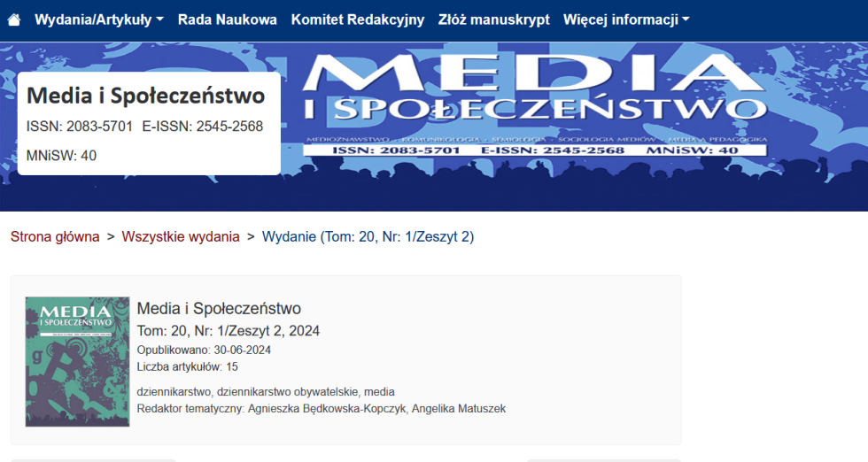Image resolution: width=868 pixels, height=462 pixels.
Task: Click the Tom: 20, Nr: 1/Zeszyt 2, 2024 line
Action: (229, 331)
